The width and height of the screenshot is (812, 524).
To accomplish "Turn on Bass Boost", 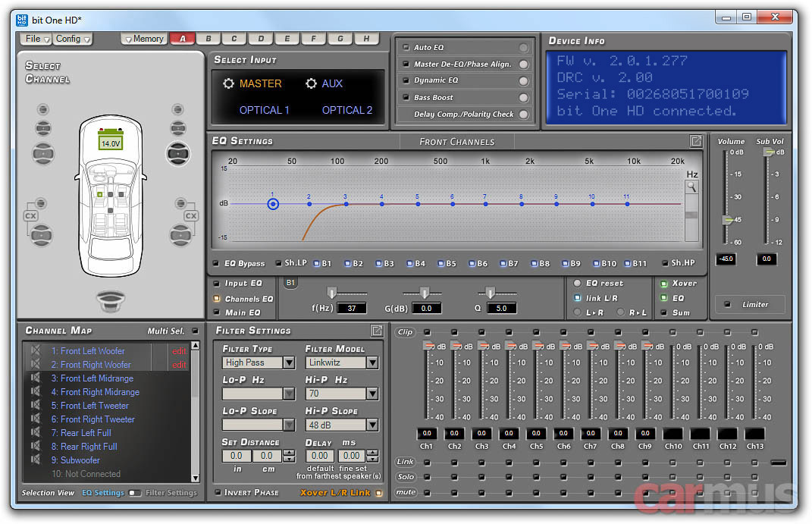I will (524, 97).
